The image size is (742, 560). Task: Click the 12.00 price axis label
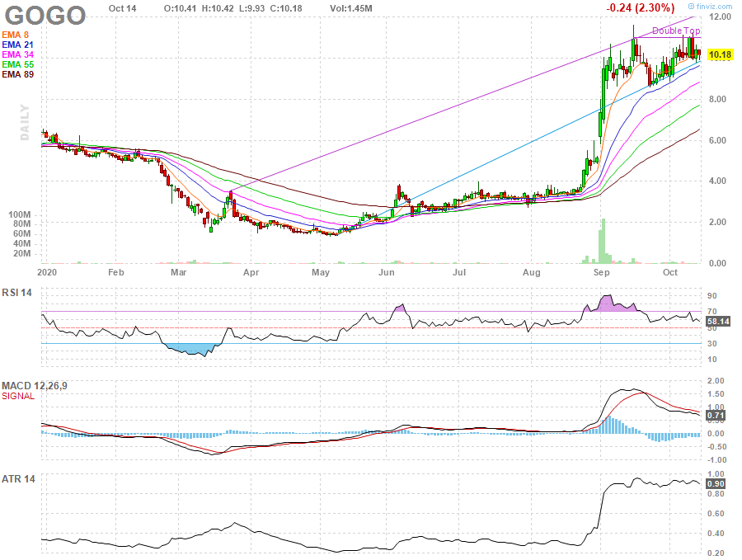point(720,16)
